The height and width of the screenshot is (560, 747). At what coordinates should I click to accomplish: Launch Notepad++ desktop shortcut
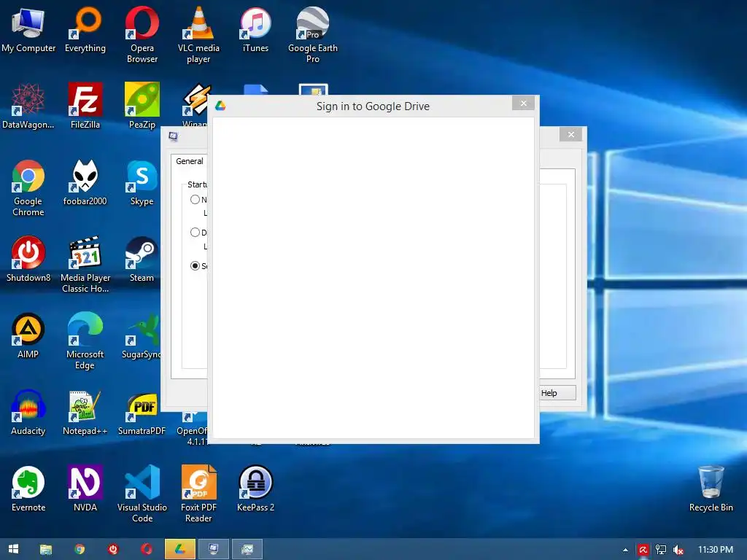tap(85, 413)
